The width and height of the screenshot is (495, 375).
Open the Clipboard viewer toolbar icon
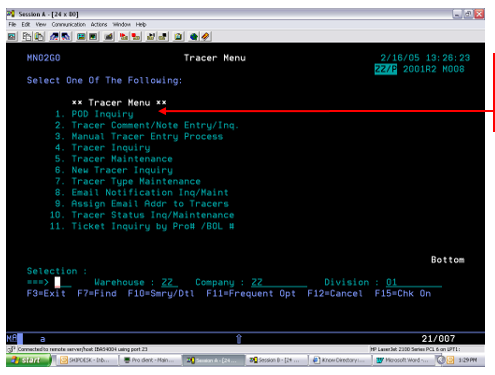tap(178, 37)
